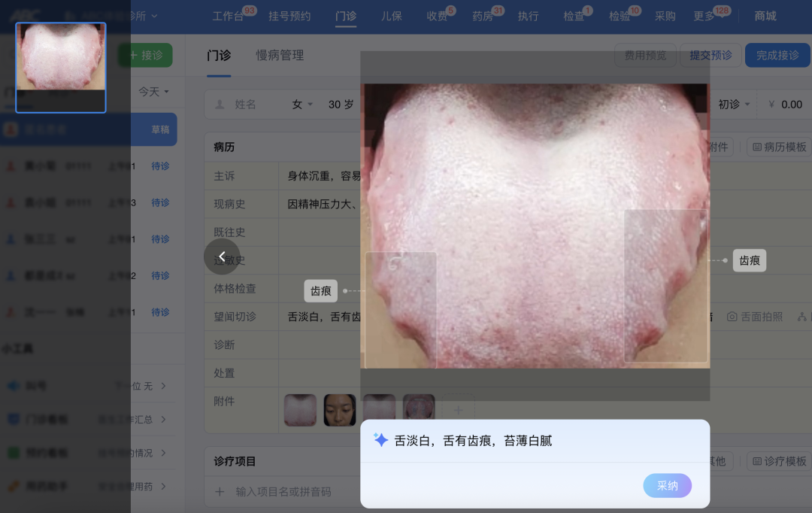Image resolution: width=812 pixels, height=513 pixels.
Task: Open the 女 gender dropdown
Action: [x=301, y=104]
